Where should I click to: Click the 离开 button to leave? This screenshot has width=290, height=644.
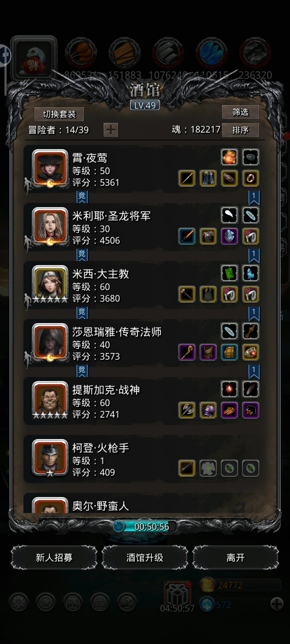point(235,557)
